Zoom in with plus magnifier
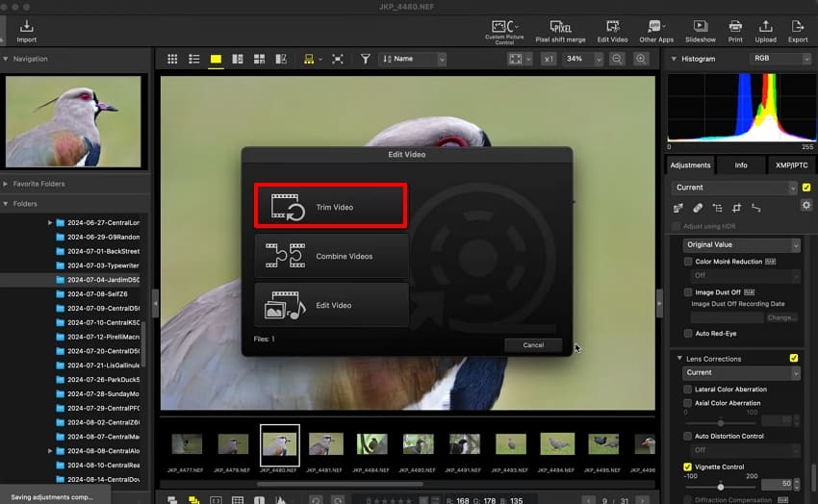The height and width of the screenshot is (504, 818). [x=641, y=59]
